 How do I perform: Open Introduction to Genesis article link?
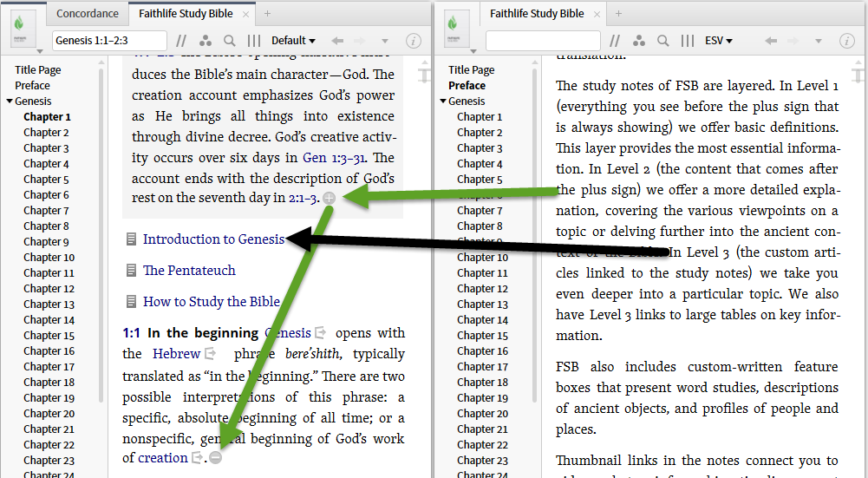(213, 239)
